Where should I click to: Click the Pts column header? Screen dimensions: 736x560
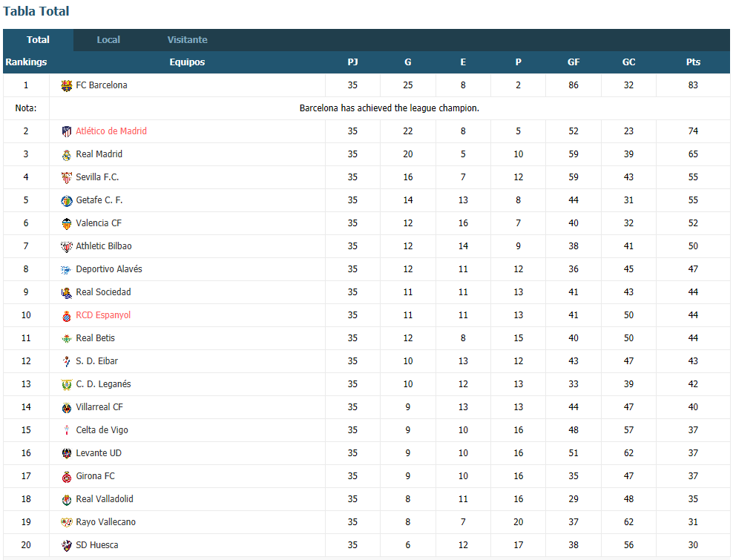pos(693,62)
